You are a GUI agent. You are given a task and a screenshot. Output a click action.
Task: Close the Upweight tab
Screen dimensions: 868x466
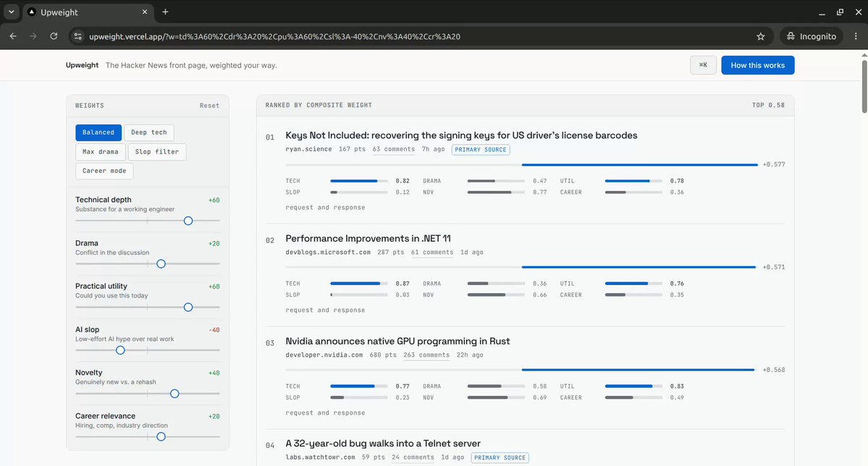click(145, 12)
